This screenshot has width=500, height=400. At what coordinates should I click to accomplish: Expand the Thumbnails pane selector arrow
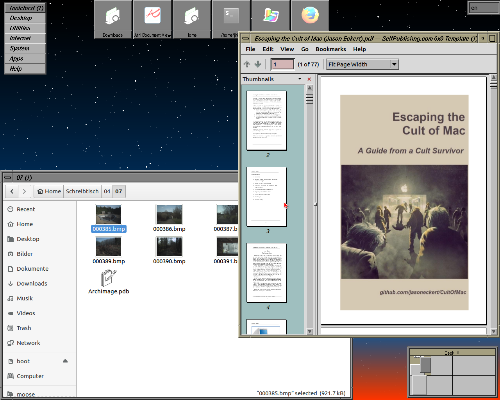tap(300, 79)
